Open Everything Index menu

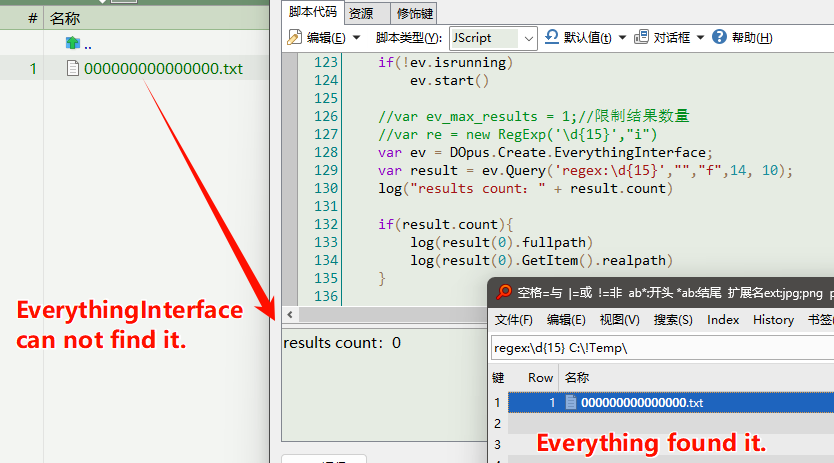pyautogui.click(x=723, y=320)
